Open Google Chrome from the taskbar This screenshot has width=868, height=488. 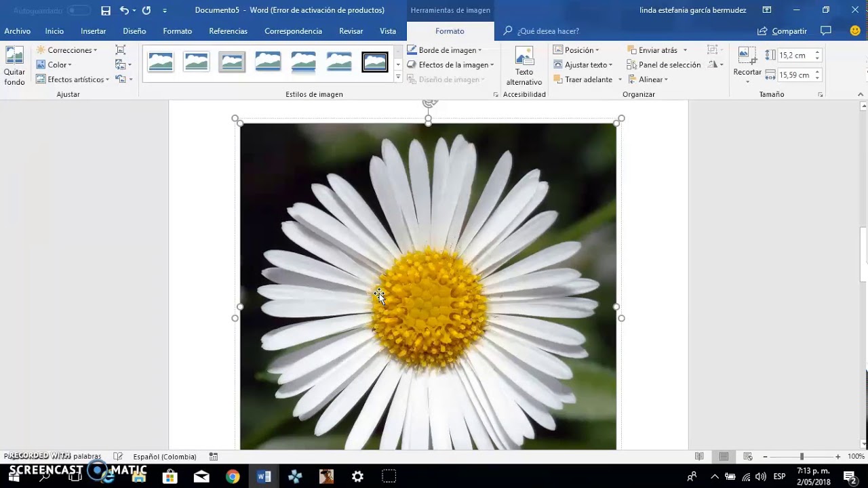(233, 476)
